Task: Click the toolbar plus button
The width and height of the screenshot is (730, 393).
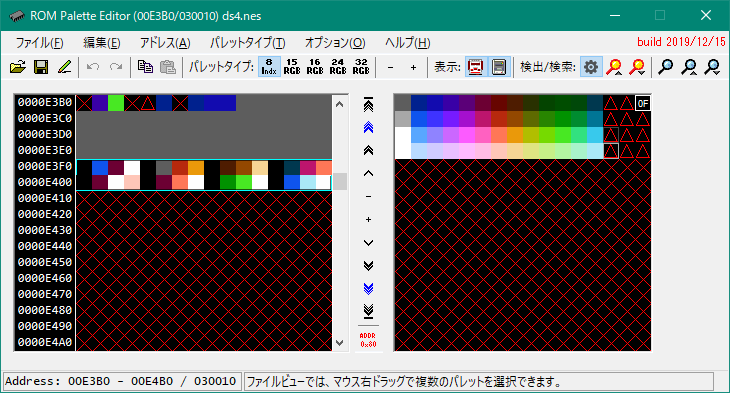Action: tap(413, 68)
